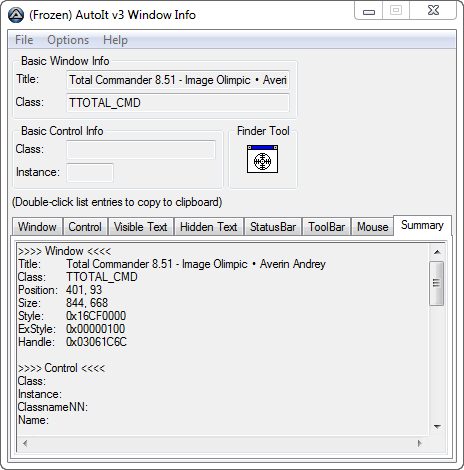Switch to the Hidden Text tab
Viewport: 464px width, 470px height.
click(209, 227)
